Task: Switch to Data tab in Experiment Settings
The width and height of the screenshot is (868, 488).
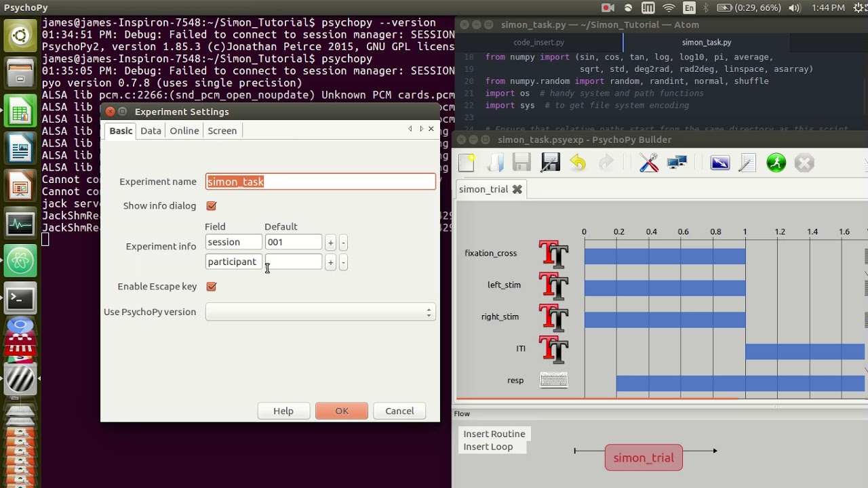Action: click(151, 131)
